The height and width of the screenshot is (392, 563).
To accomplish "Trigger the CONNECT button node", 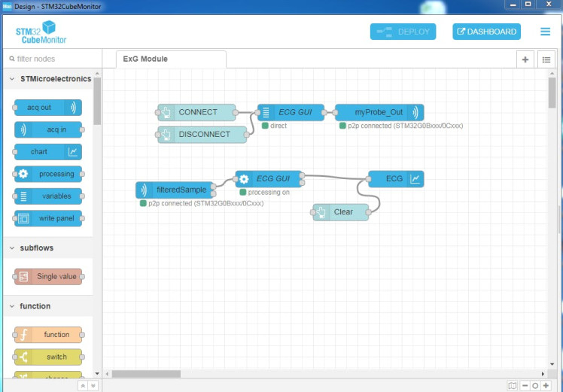I will [196, 112].
